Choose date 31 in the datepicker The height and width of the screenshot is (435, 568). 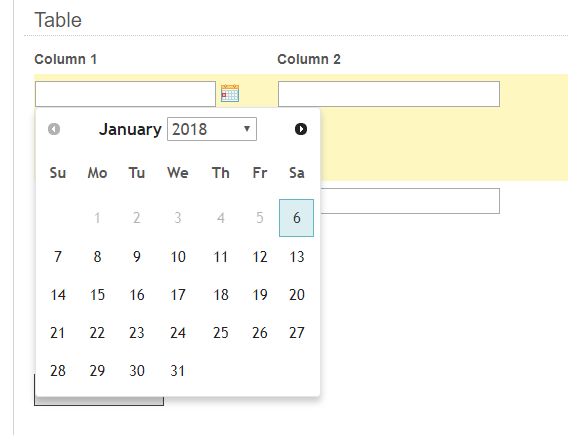tap(178, 371)
